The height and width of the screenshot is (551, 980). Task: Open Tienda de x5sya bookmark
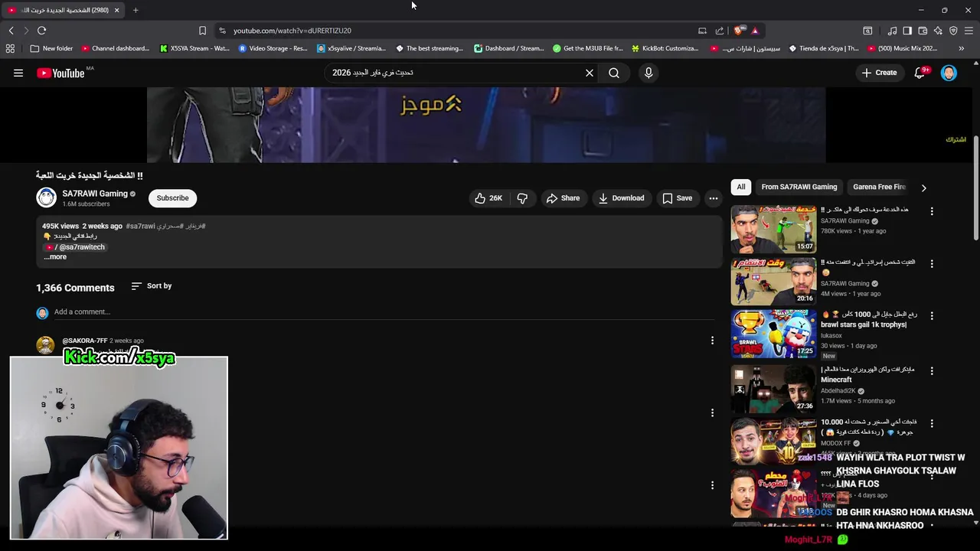click(824, 48)
